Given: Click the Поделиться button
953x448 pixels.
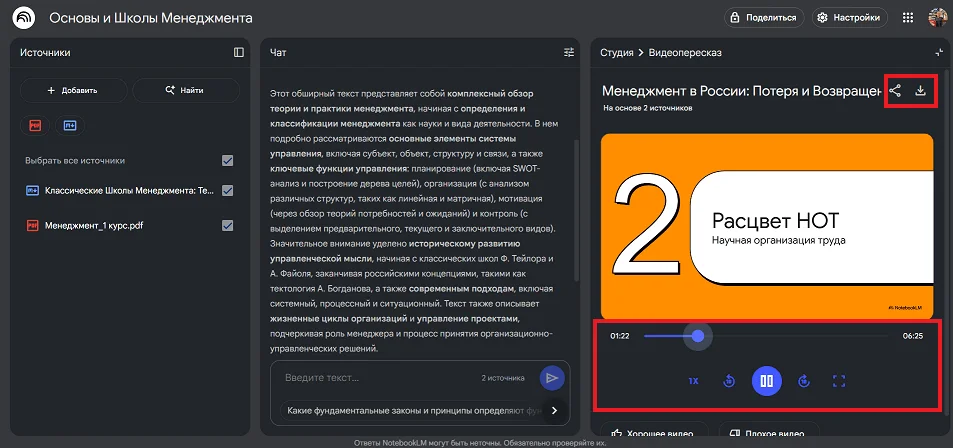Looking at the screenshot, I should tap(764, 18).
